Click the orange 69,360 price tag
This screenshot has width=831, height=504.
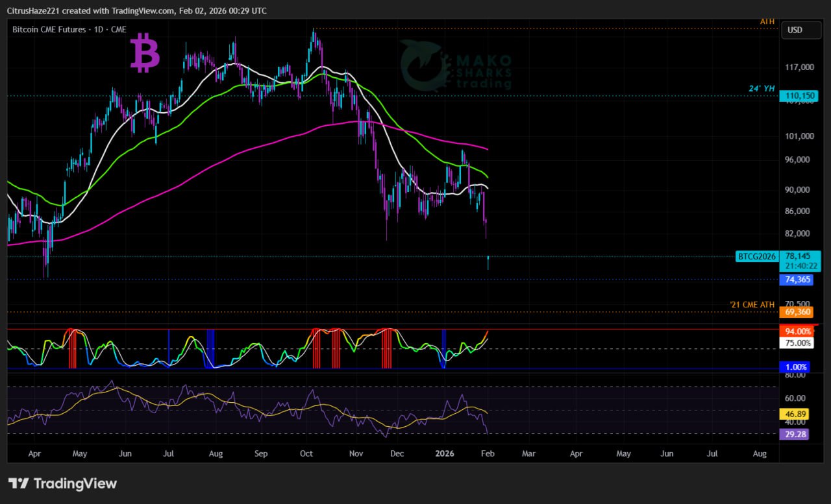(798, 312)
